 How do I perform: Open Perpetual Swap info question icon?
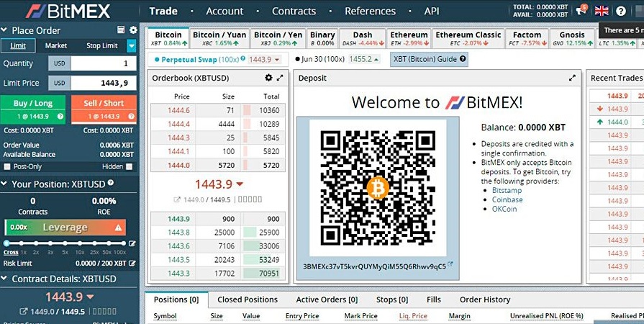(243, 58)
